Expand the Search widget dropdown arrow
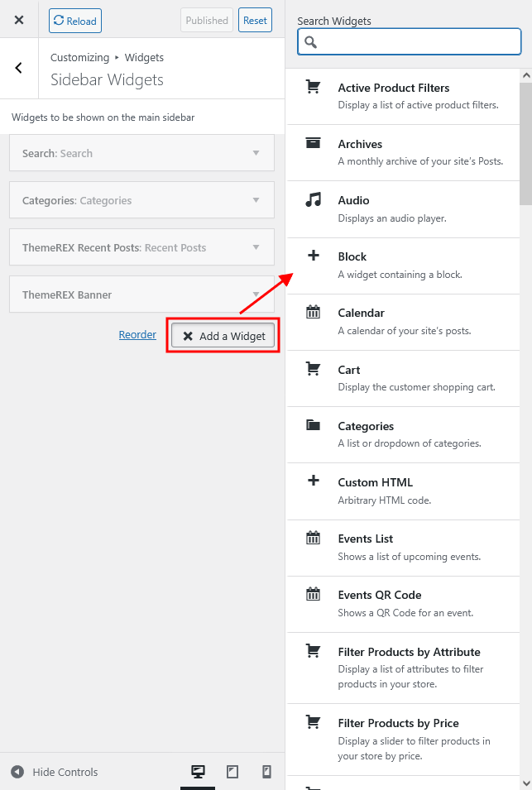The height and width of the screenshot is (790, 532). (x=256, y=153)
